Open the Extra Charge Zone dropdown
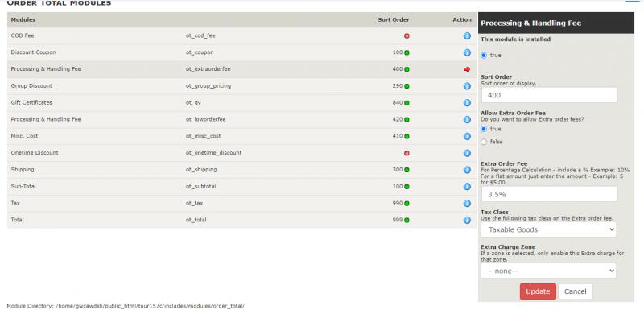Image resolution: width=644 pixels, height=314 pixels. pos(549,271)
